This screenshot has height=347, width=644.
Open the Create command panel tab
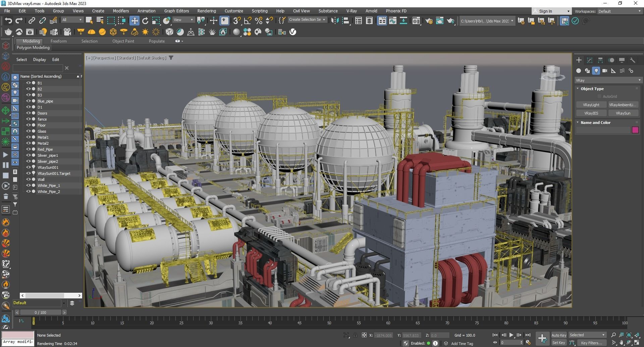pos(579,60)
